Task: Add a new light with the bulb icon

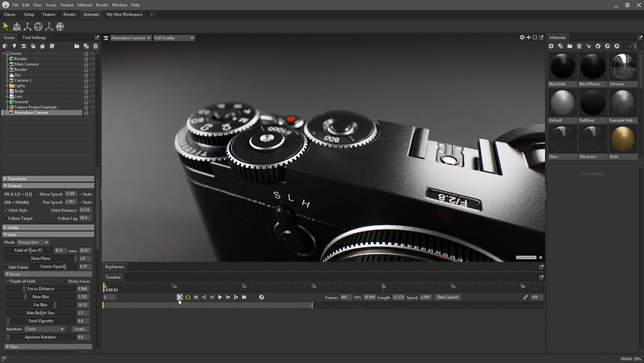Action: pyautogui.click(x=14, y=46)
